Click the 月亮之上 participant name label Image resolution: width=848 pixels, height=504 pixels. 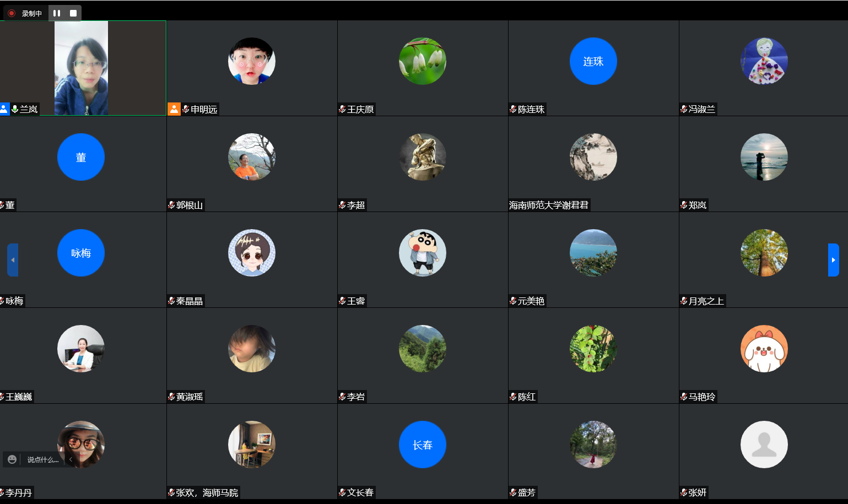click(706, 301)
